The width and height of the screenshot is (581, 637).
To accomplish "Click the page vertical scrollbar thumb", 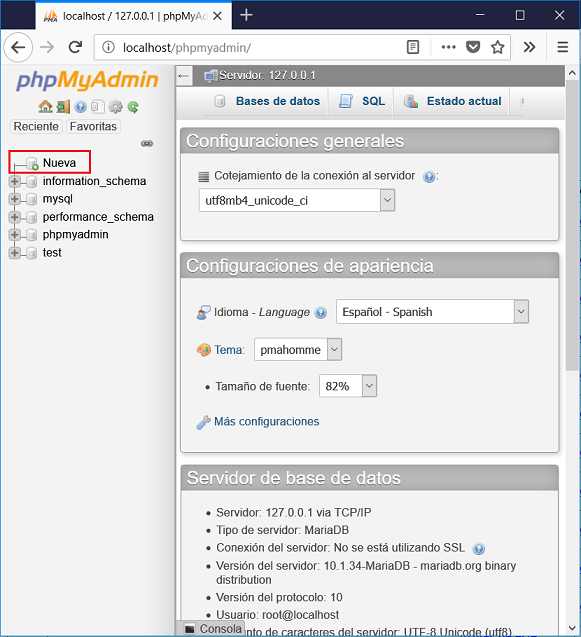I will (572, 225).
